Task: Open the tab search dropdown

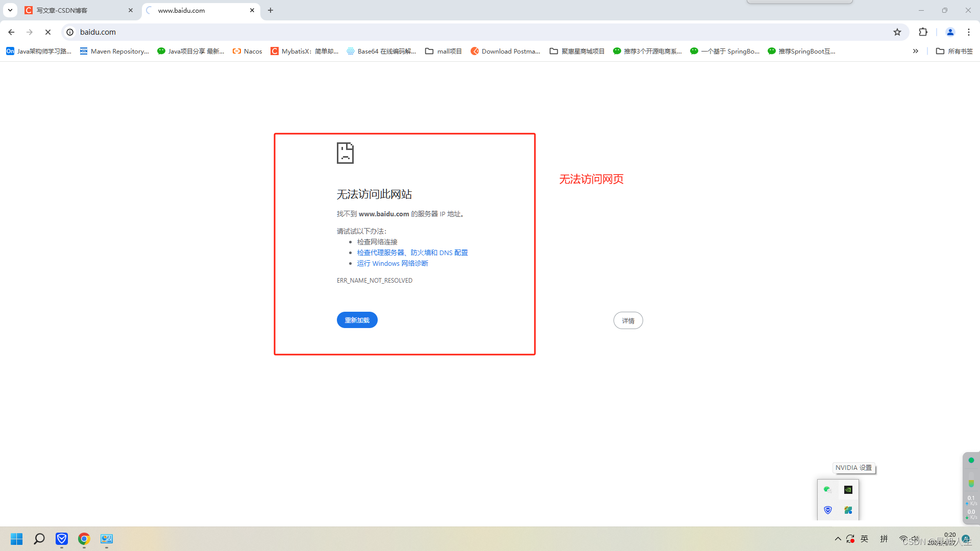Action: [10, 10]
